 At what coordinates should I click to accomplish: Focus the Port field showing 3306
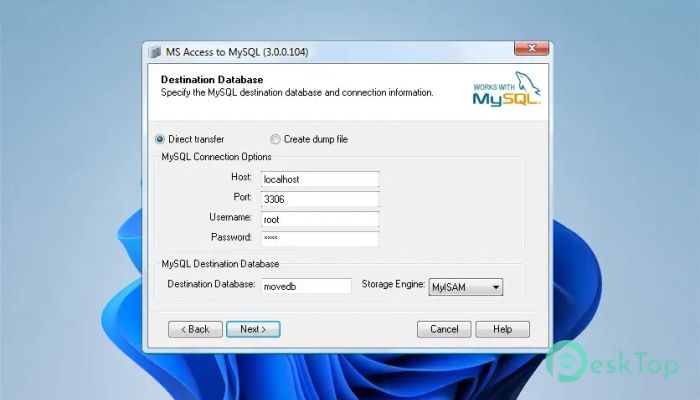[x=320, y=199]
